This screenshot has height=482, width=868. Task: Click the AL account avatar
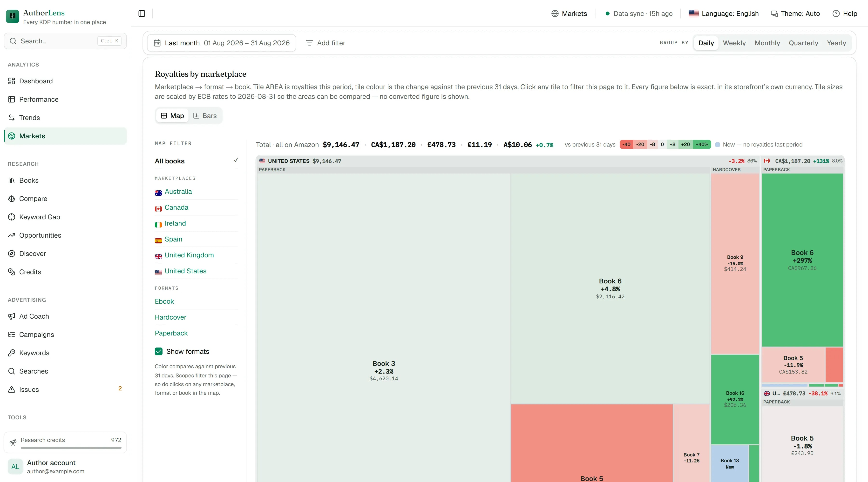click(15, 467)
